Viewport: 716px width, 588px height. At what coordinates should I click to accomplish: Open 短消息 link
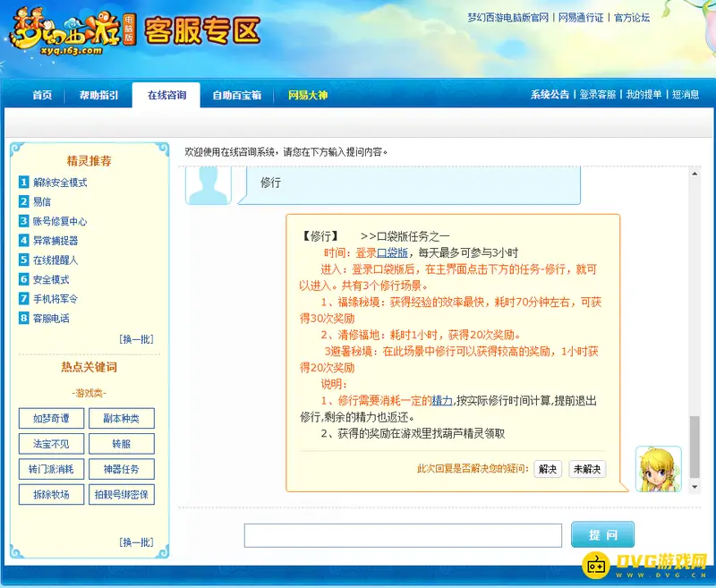pos(686,95)
